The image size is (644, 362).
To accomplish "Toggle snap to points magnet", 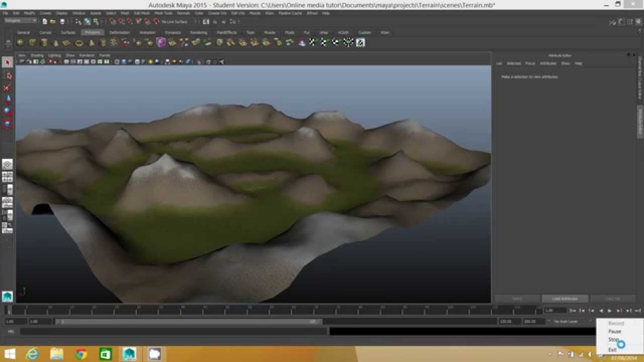I will (x=129, y=22).
